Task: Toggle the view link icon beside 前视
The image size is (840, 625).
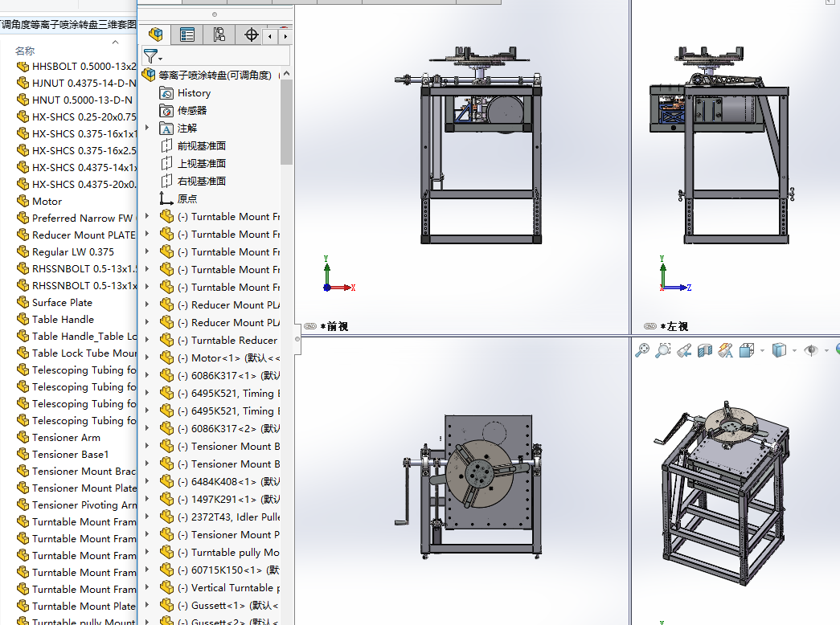Action: [x=310, y=326]
